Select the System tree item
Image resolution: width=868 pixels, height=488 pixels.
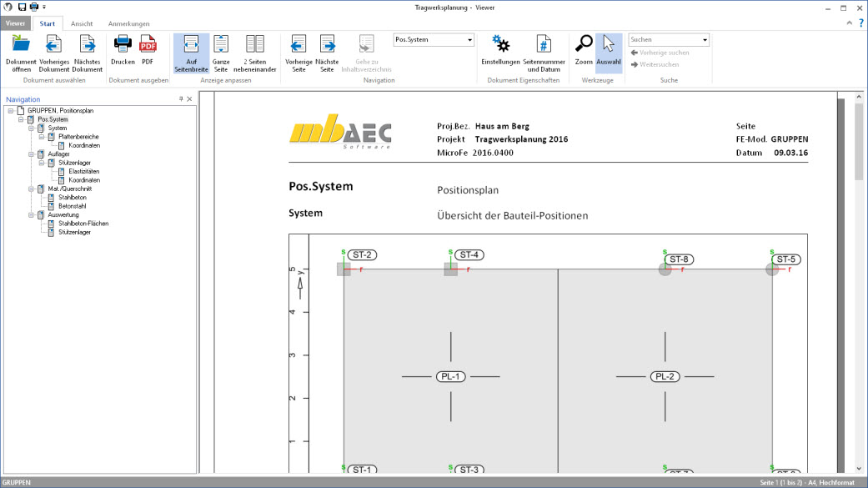57,128
